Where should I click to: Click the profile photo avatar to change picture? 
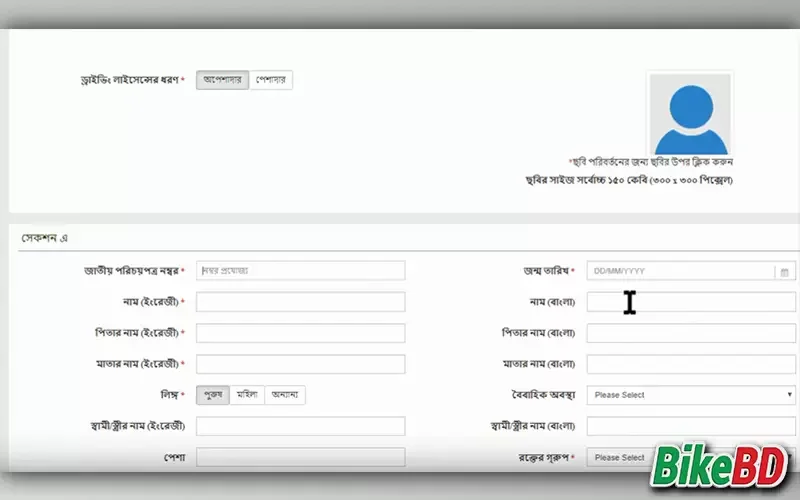click(689, 113)
